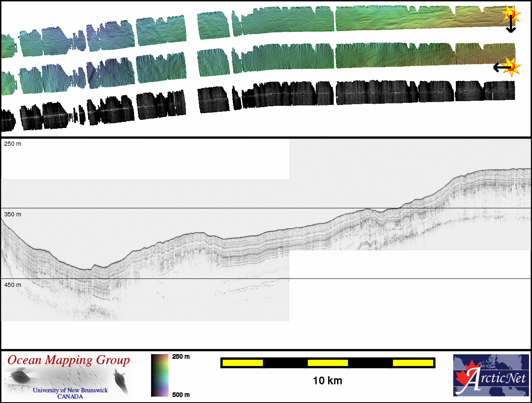Image resolution: width=532 pixels, height=403 pixels.
Task: Click the 350 m profile depth label
Action: 13,215
